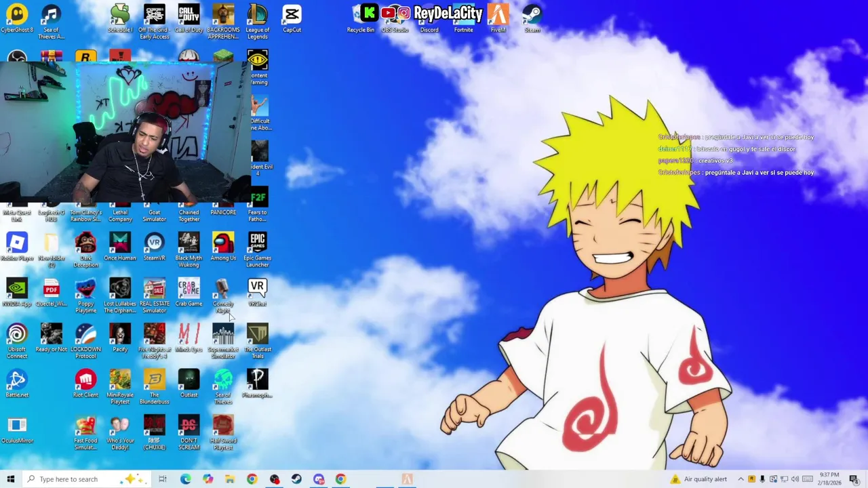Screen dimensions: 868x488
Task: Switch to OBS Studio in the taskbar
Action: (x=275, y=479)
